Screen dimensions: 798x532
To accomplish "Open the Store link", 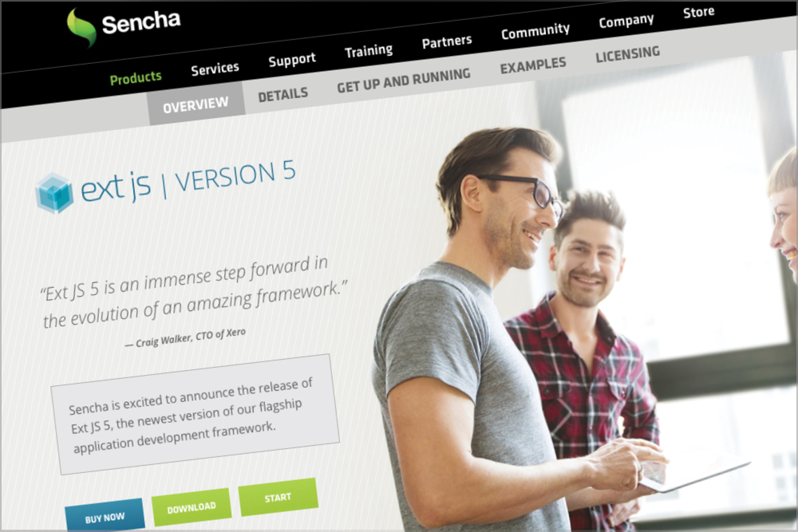I will pyautogui.click(x=699, y=12).
